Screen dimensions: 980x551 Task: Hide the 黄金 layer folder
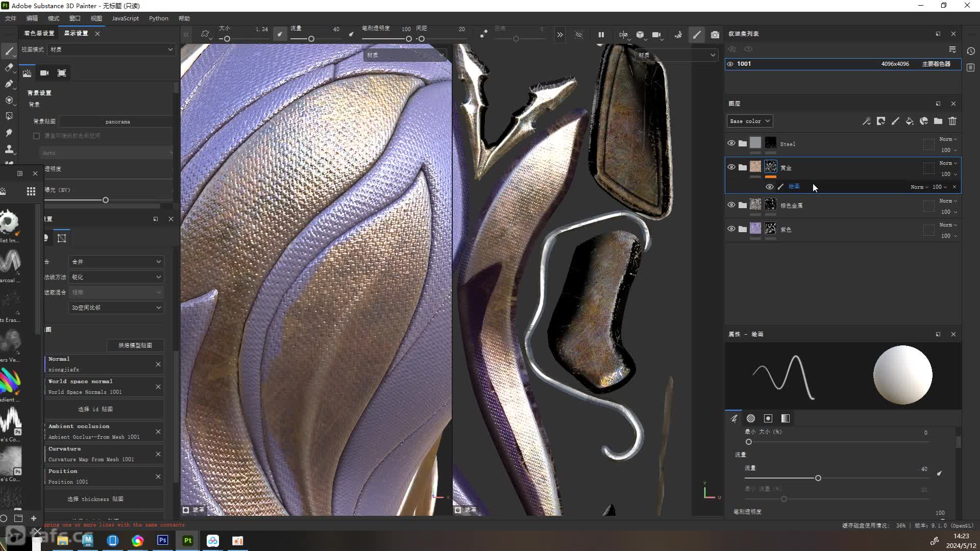tap(731, 167)
